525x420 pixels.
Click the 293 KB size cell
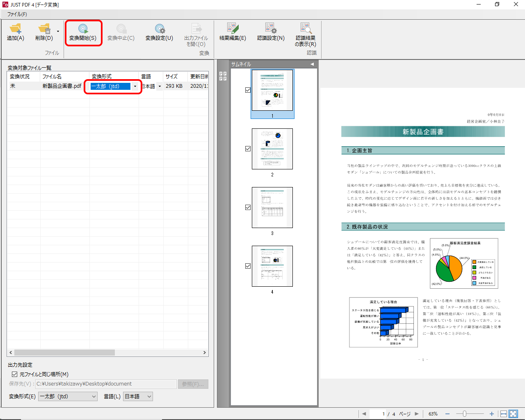174,86
